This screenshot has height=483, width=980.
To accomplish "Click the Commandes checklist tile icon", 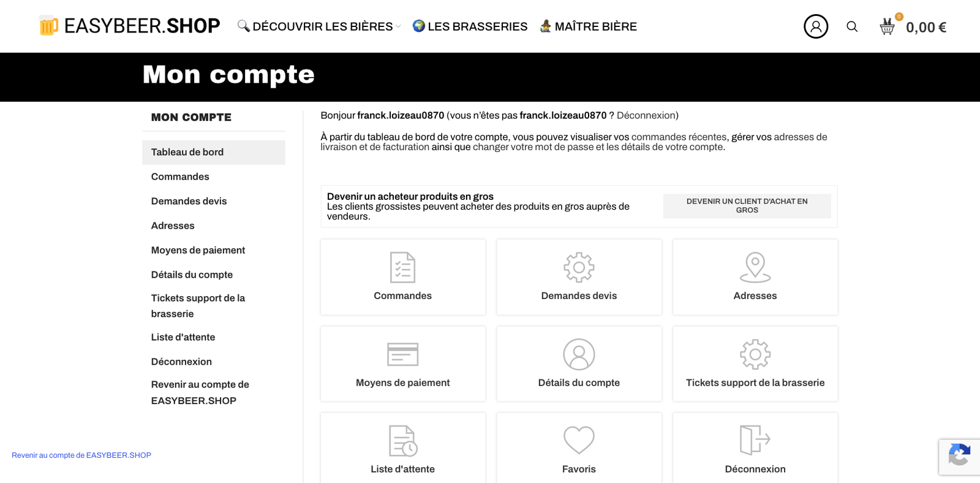I will 402,268.
